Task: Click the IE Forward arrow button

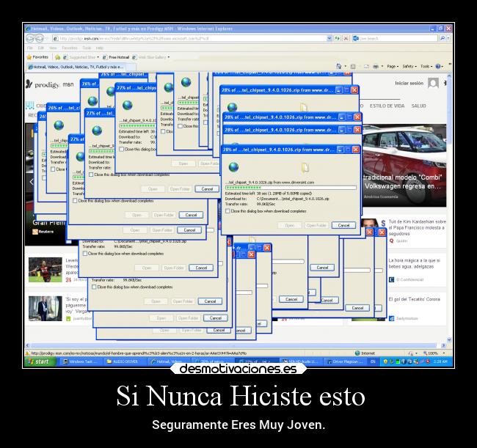Action: [40, 38]
